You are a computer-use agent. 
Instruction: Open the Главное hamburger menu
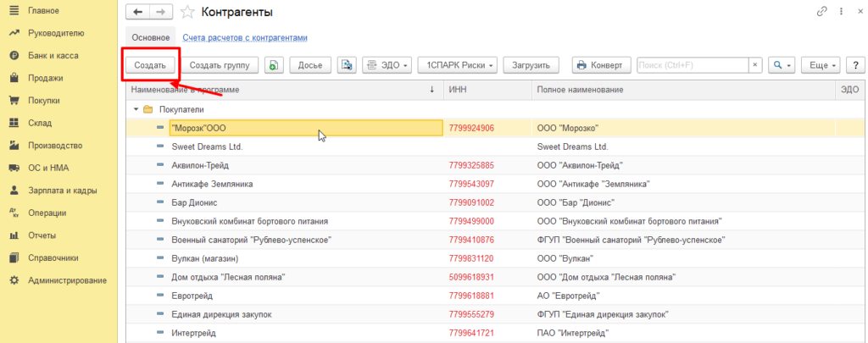coord(14,10)
